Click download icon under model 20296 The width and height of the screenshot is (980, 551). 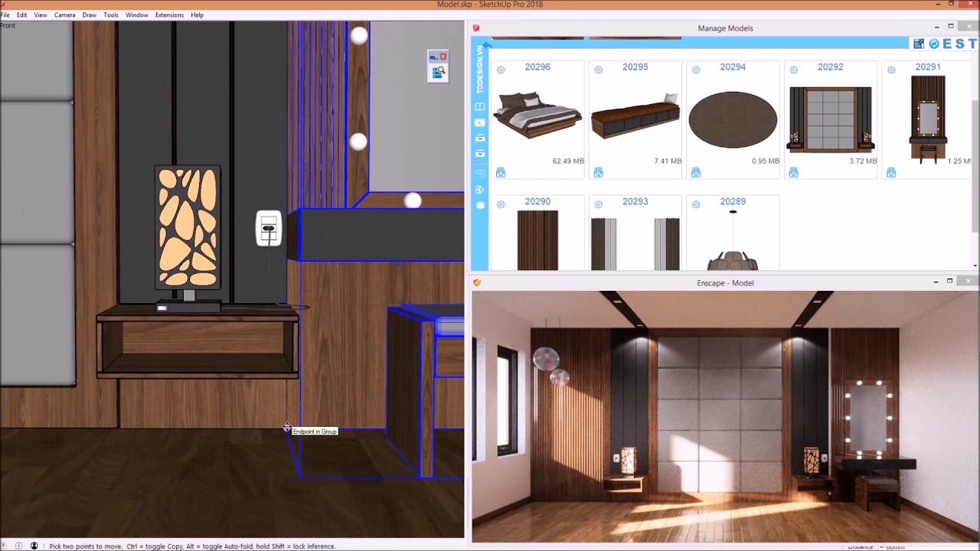[x=501, y=173]
